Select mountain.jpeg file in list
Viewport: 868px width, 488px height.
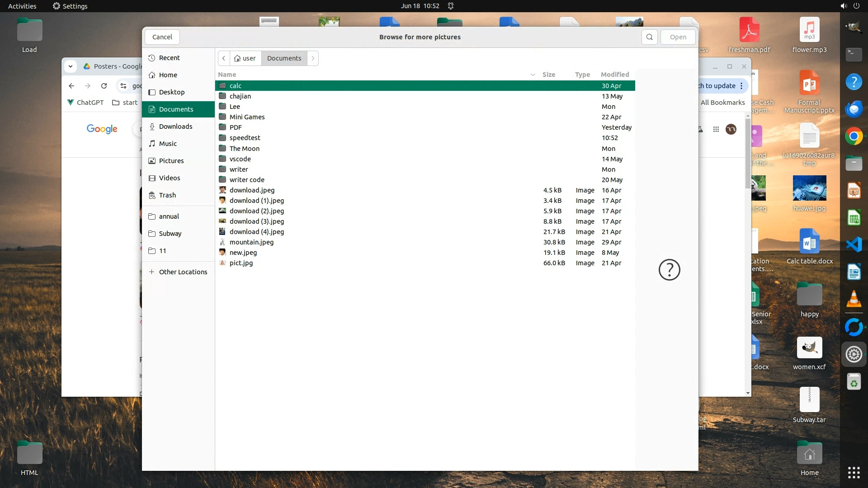251,242
